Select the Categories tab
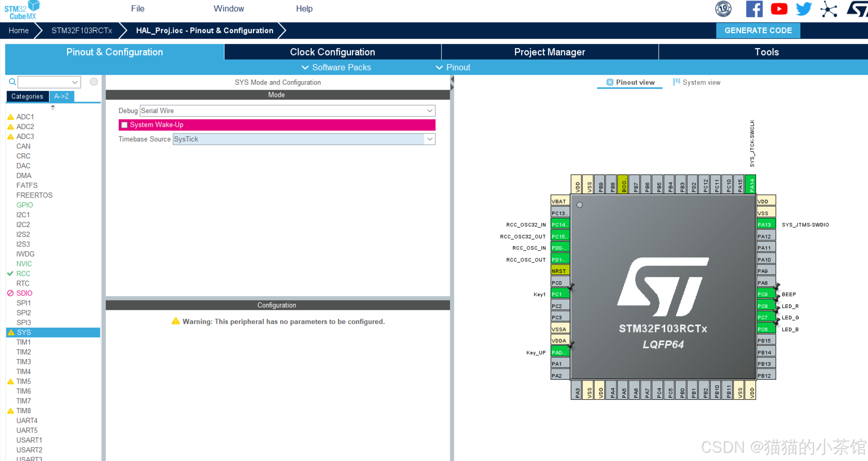 27,96
